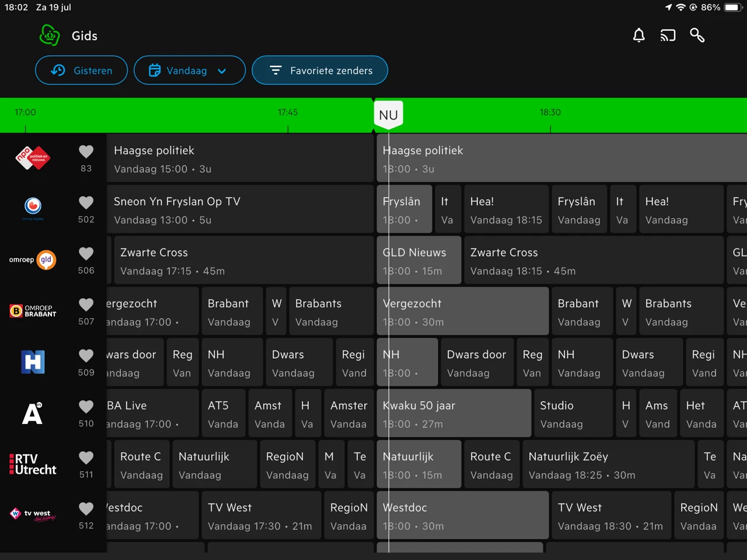
Task: Open current Haagse politiek 18:00 program
Action: pos(561,159)
